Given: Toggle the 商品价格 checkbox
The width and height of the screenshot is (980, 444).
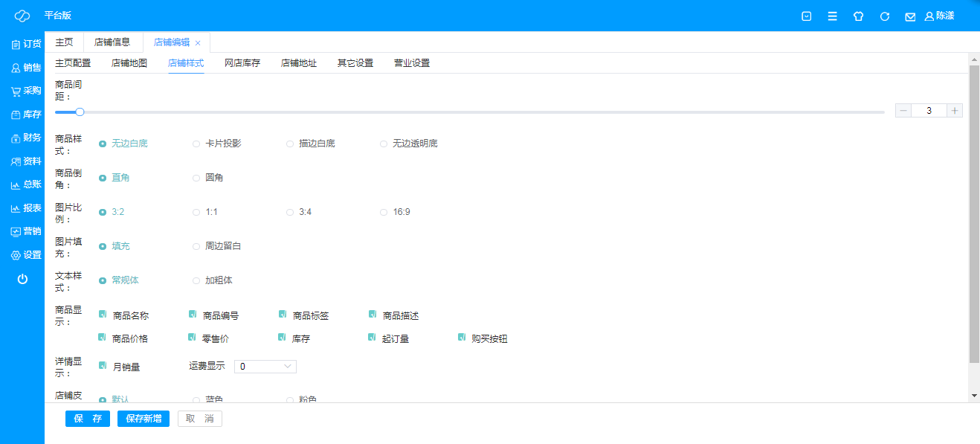Looking at the screenshot, I should click(x=103, y=338).
